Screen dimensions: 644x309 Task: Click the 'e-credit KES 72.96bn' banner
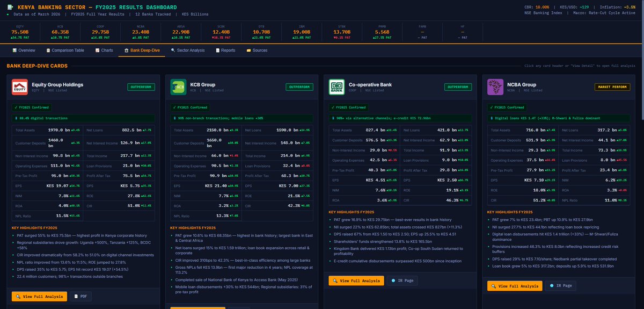[x=400, y=117]
